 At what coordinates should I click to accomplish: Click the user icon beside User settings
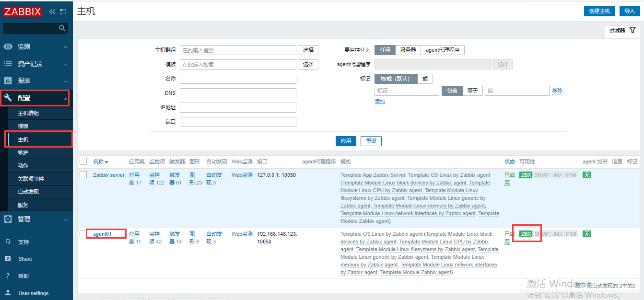[x=8, y=292]
